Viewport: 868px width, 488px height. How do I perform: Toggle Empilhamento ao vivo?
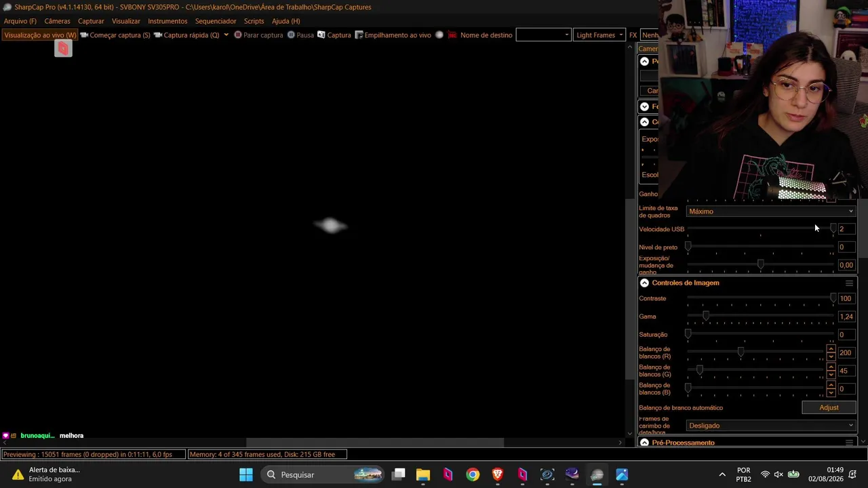tap(393, 35)
